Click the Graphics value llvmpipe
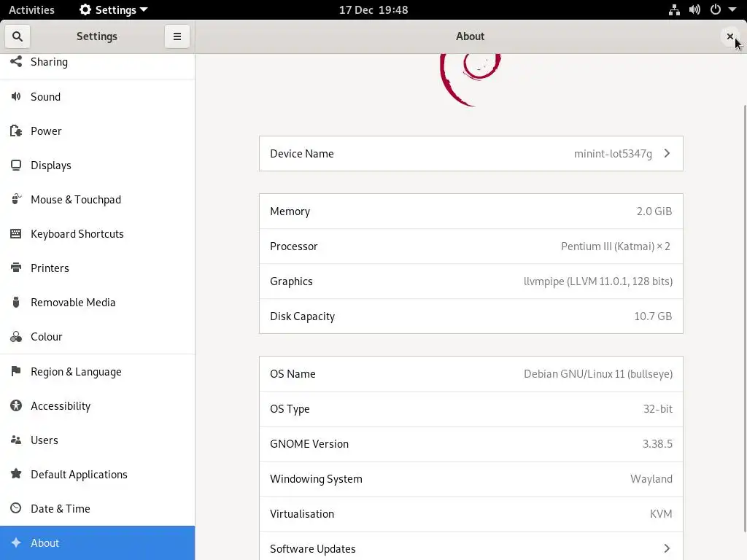 point(598,281)
